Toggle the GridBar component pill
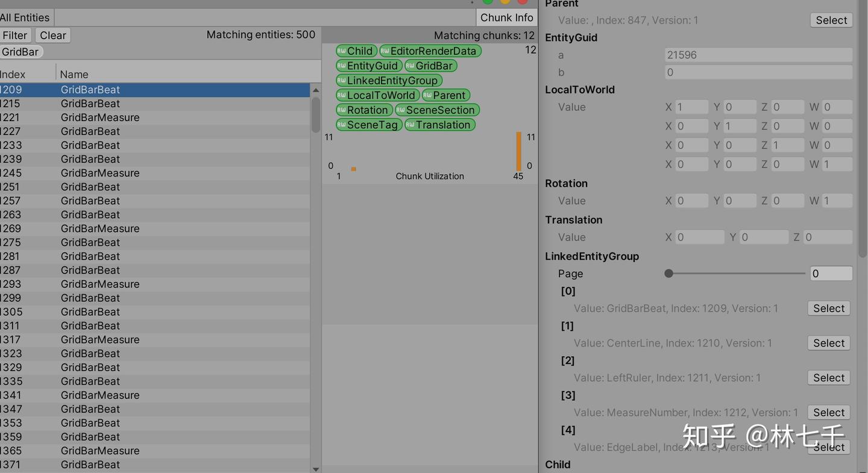Image resolution: width=868 pixels, height=473 pixels. click(x=430, y=66)
